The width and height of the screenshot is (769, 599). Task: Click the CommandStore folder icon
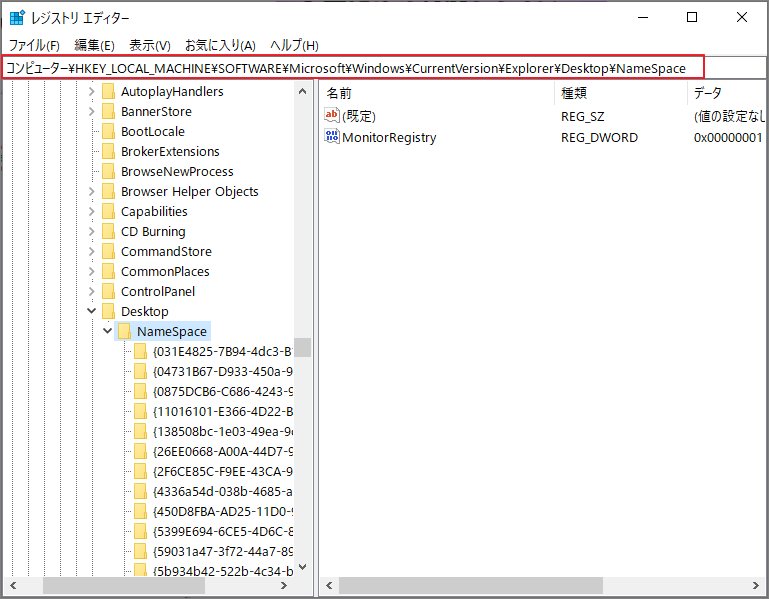point(108,252)
